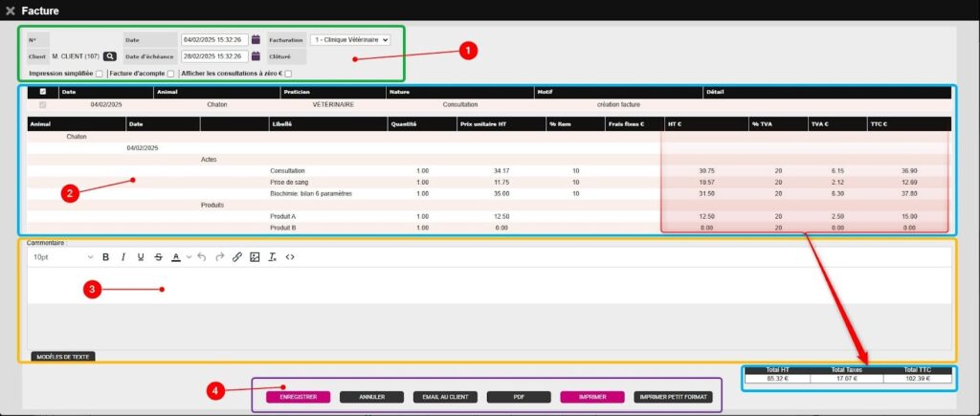The width and height of the screenshot is (980, 416).
Task: Enable the Impression simplifiée checkbox
Action: (100, 74)
